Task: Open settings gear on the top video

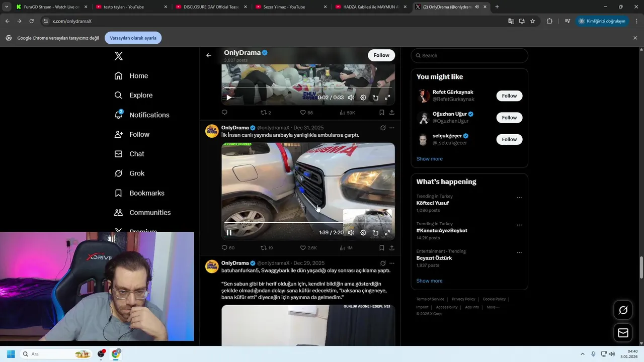Action: pos(363,98)
